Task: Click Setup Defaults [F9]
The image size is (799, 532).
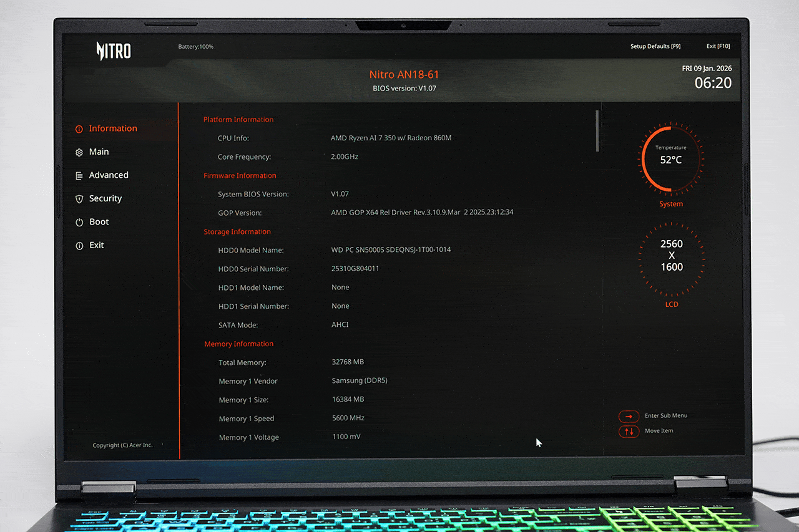Action: [x=655, y=46]
